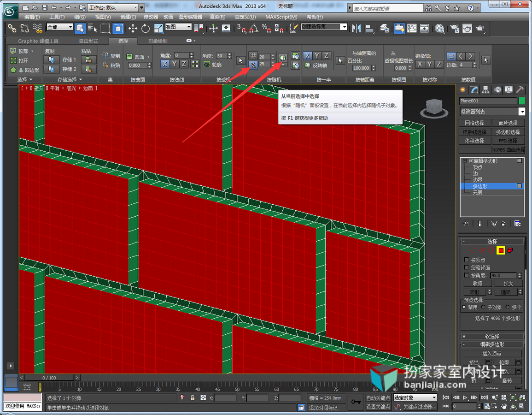
Task: Open the 渲染(R) menu
Action: [x=217, y=17]
